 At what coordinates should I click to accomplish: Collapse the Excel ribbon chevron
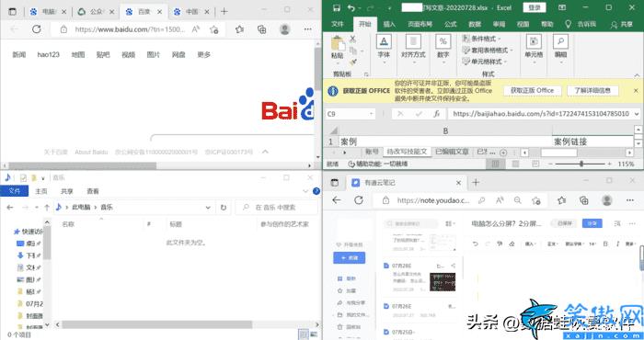pyautogui.click(x=637, y=75)
